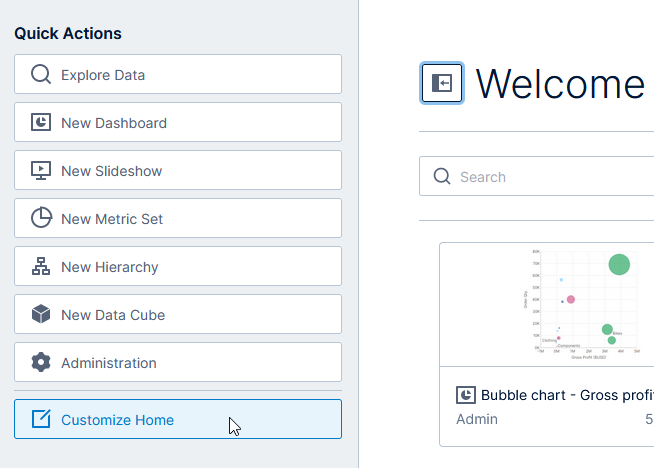654x468 pixels.
Task: Click the magnifier icon in the search box
Action: tap(442, 177)
